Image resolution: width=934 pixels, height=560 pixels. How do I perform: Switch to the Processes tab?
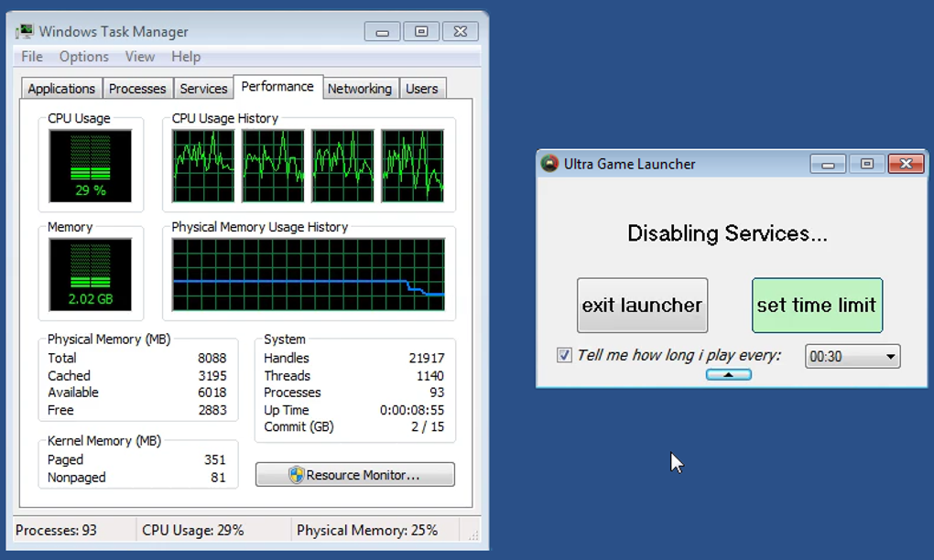click(x=137, y=89)
